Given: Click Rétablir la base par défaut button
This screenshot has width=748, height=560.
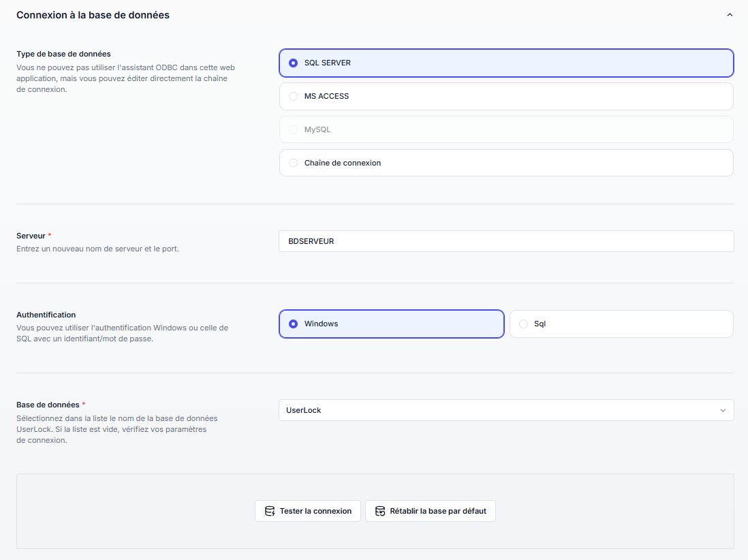Looking at the screenshot, I should [430, 511].
